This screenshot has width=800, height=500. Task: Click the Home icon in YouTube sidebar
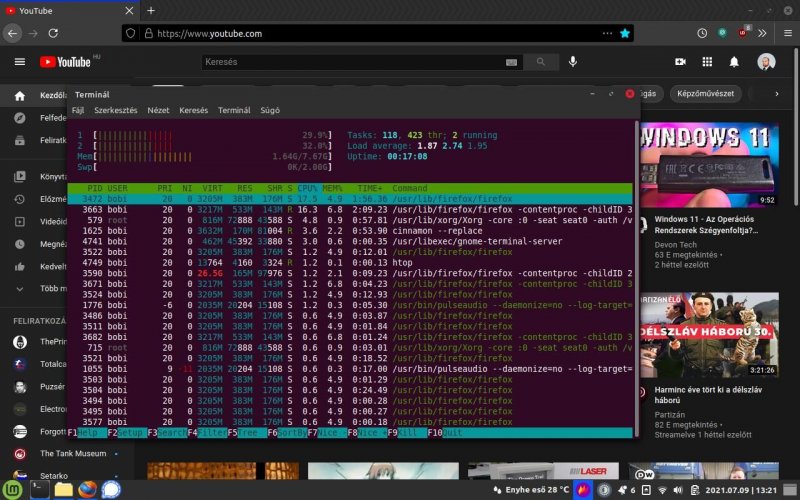click(20, 95)
